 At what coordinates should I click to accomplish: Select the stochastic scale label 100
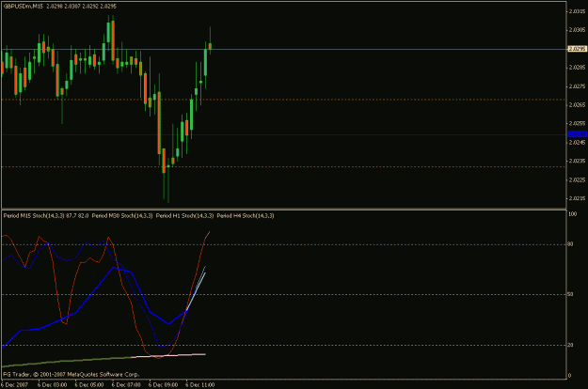pos(573,214)
